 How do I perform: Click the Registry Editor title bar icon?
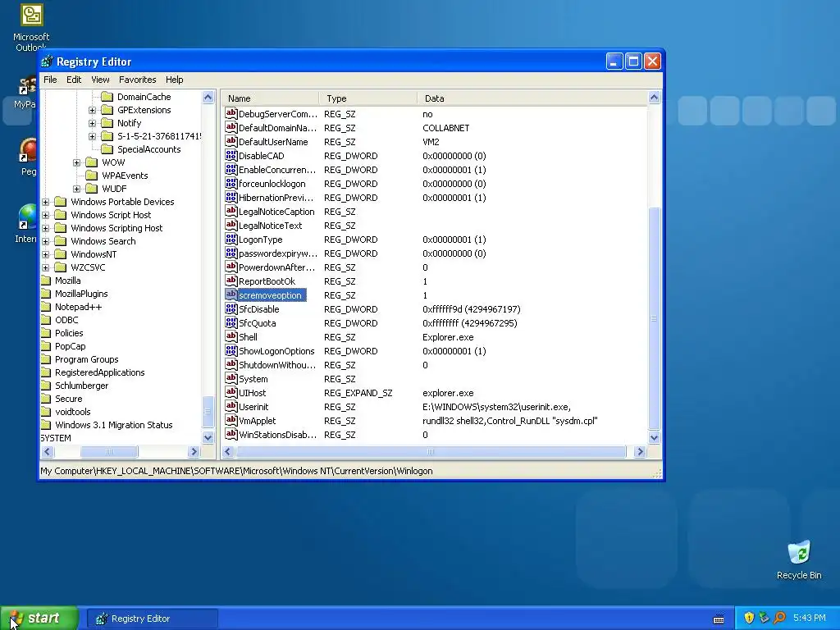pyautogui.click(x=47, y=62)
